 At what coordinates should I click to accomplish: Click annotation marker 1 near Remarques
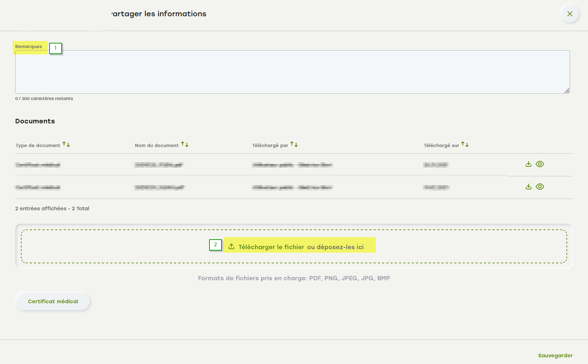[56, 48]
